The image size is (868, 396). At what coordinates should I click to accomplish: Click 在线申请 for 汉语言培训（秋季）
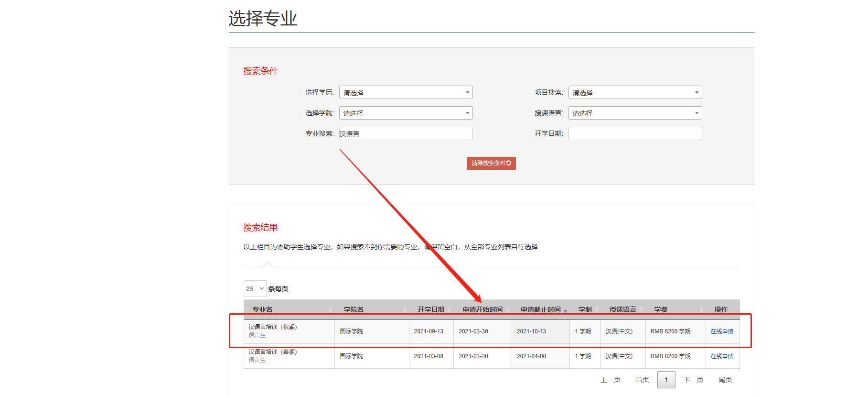coord(722,331)
